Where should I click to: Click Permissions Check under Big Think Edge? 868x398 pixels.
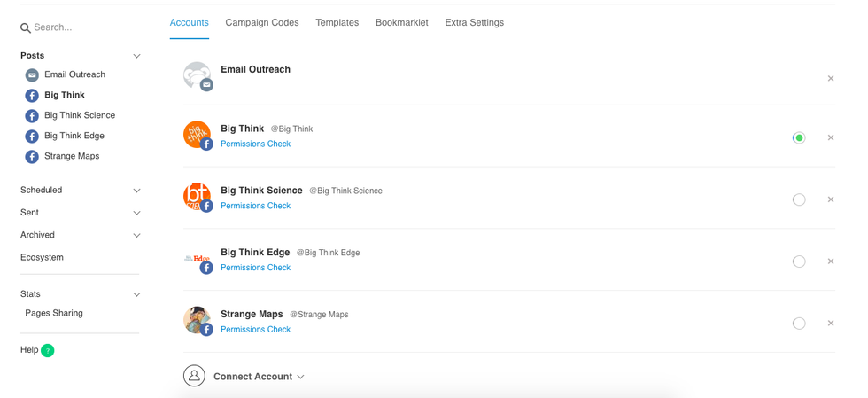tap(255, 268)
